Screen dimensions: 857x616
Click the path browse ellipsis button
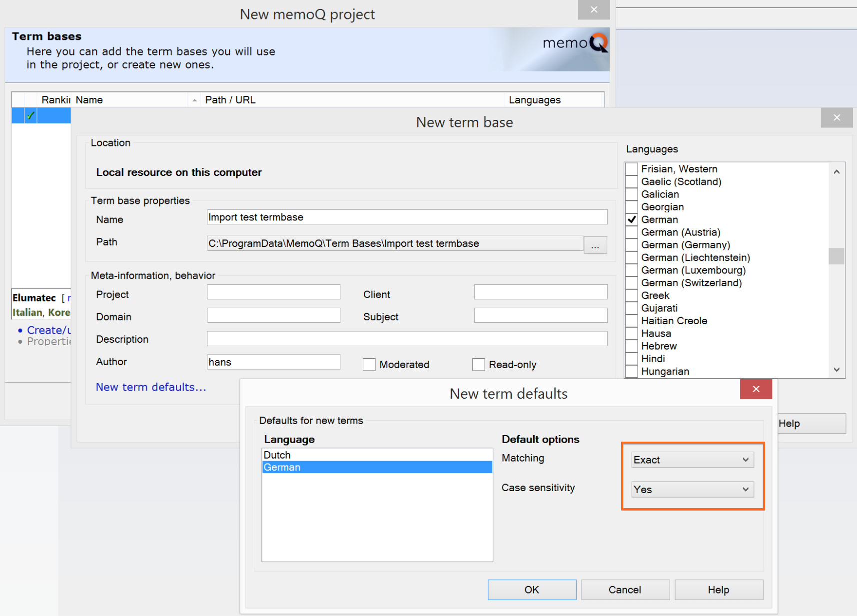[595, 245]
